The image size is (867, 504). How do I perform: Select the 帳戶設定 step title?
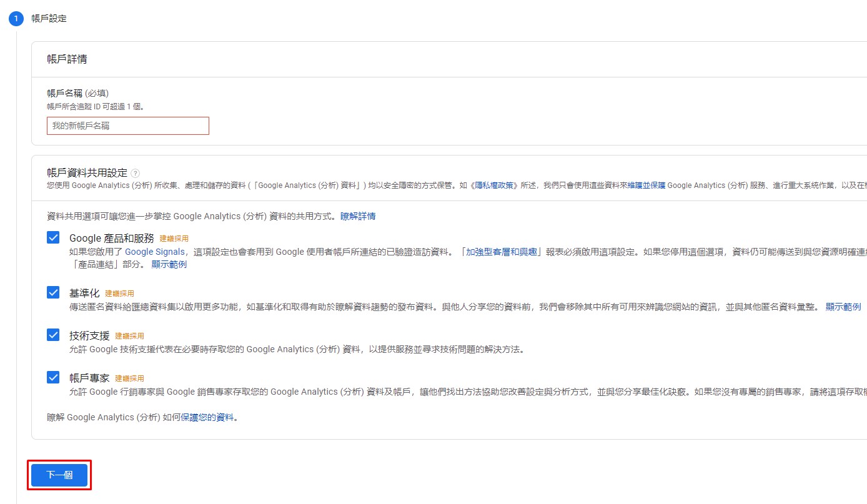pos(49,19)
